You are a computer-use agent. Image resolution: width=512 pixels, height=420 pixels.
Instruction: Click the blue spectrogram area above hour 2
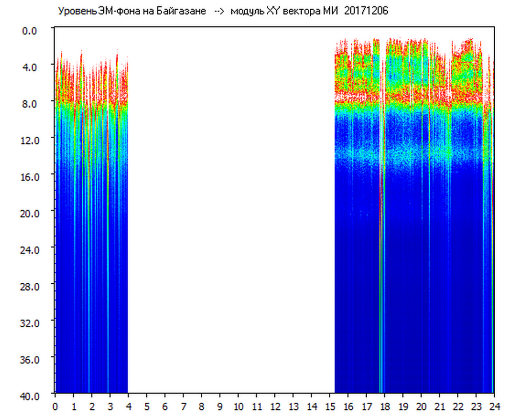96,280
